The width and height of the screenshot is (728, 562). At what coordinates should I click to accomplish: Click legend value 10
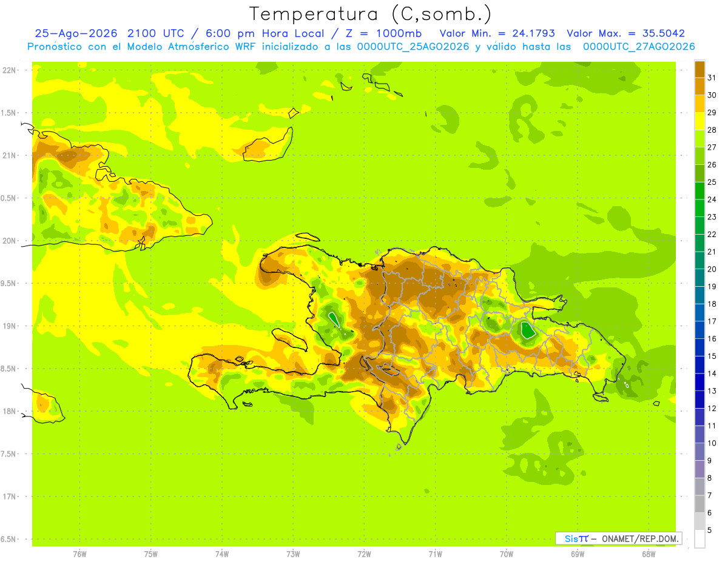[x=712, y=443]
